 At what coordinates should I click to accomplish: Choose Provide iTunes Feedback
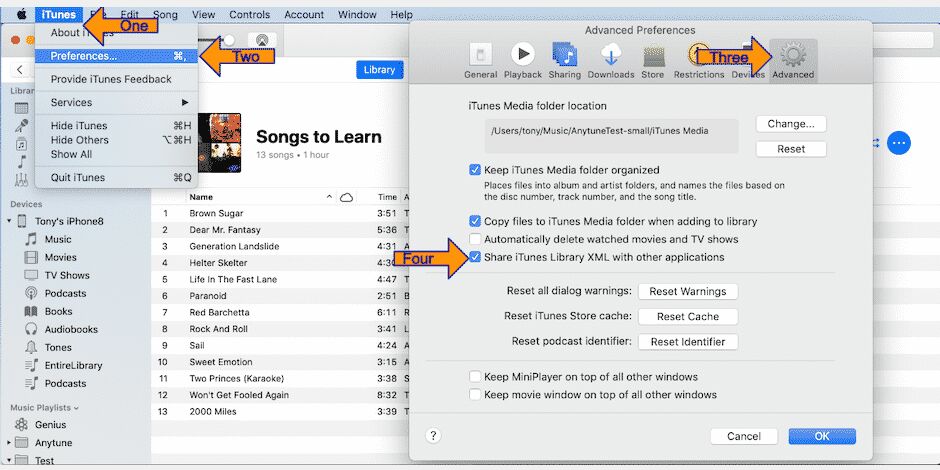click(x=116, y=79)
